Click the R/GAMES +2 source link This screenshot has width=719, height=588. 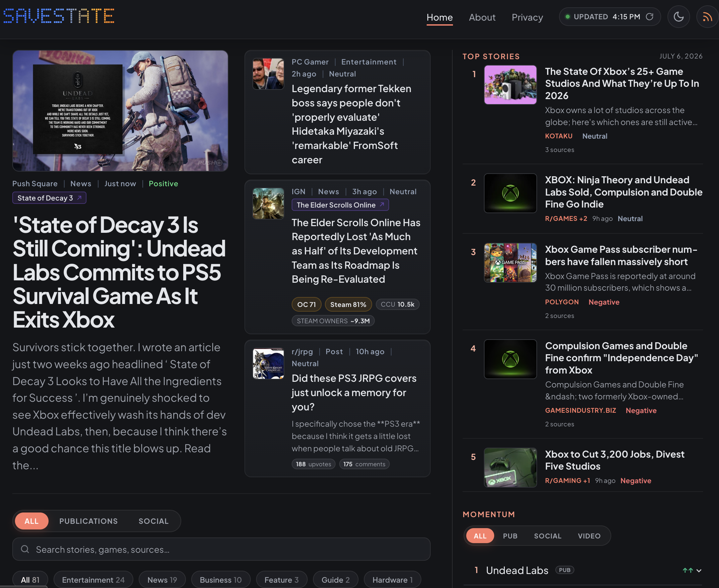coord(566,219)
